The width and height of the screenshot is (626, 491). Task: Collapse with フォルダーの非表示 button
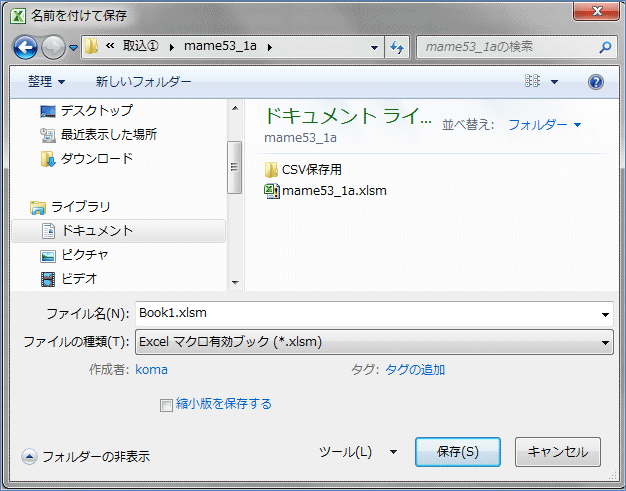coord(85,456)
